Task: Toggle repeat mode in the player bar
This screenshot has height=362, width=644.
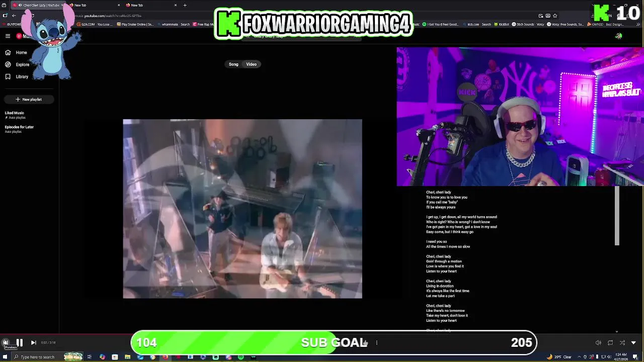Action: (x=610, y=343)
